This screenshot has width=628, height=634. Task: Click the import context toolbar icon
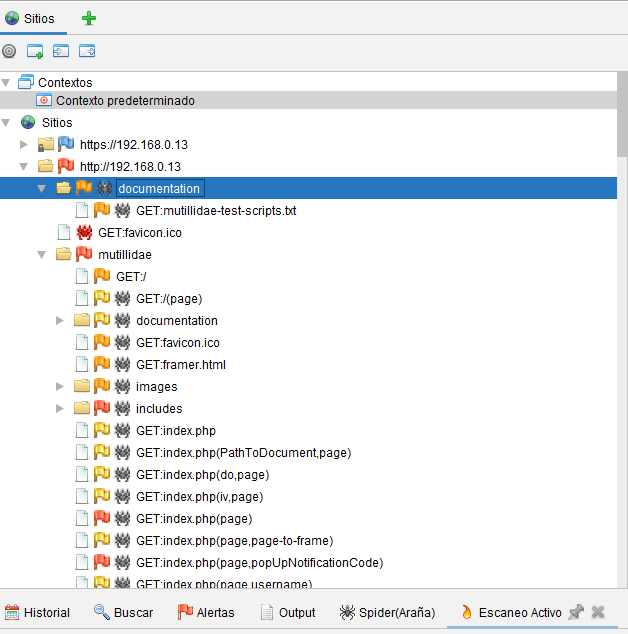61,51
